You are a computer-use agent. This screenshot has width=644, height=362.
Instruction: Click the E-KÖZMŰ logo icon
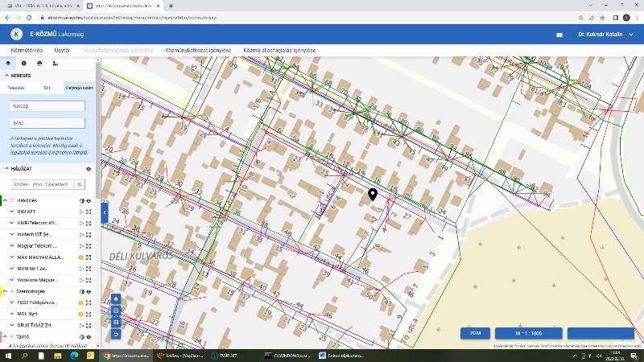pyautogui.click(x=16, y=34)
